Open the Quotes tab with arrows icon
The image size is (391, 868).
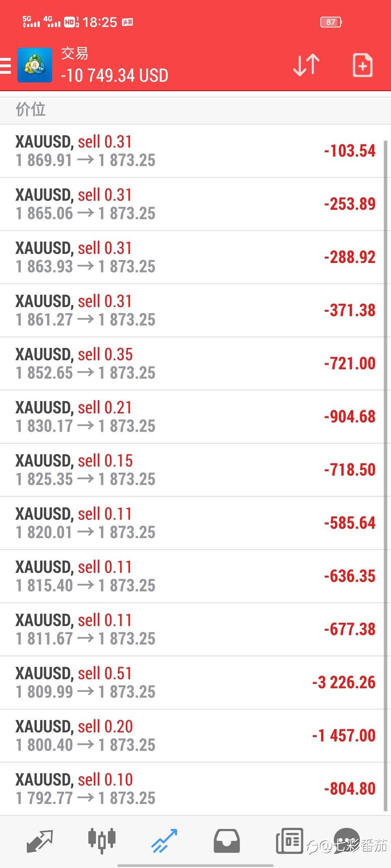(x=40, y=841)
